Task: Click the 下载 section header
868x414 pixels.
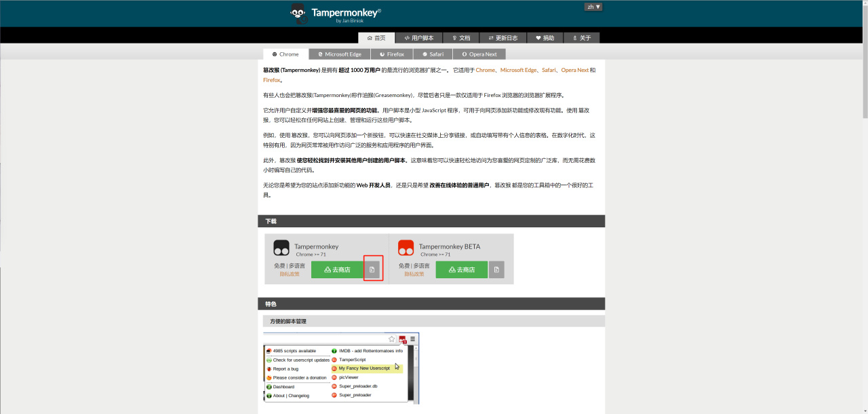Action: (431, 221)
